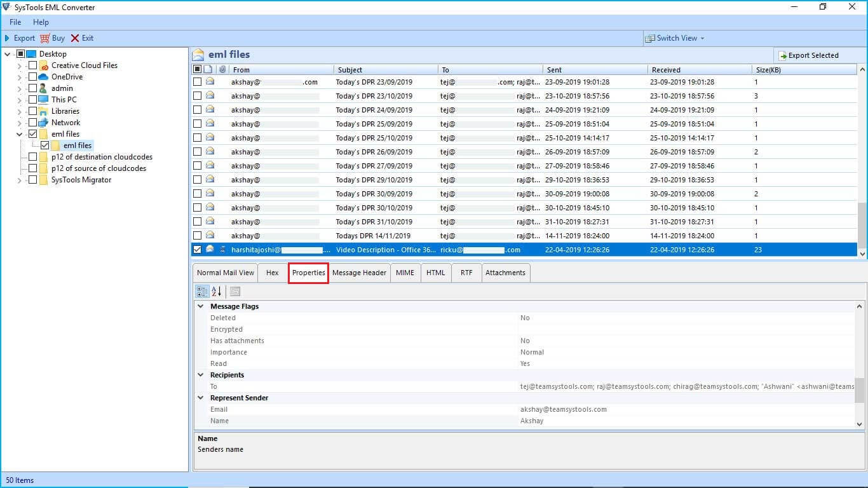Uncheck the eml files subfolder checkbox
This screenshot has height=488, width=868.
[x=44, y=146]
